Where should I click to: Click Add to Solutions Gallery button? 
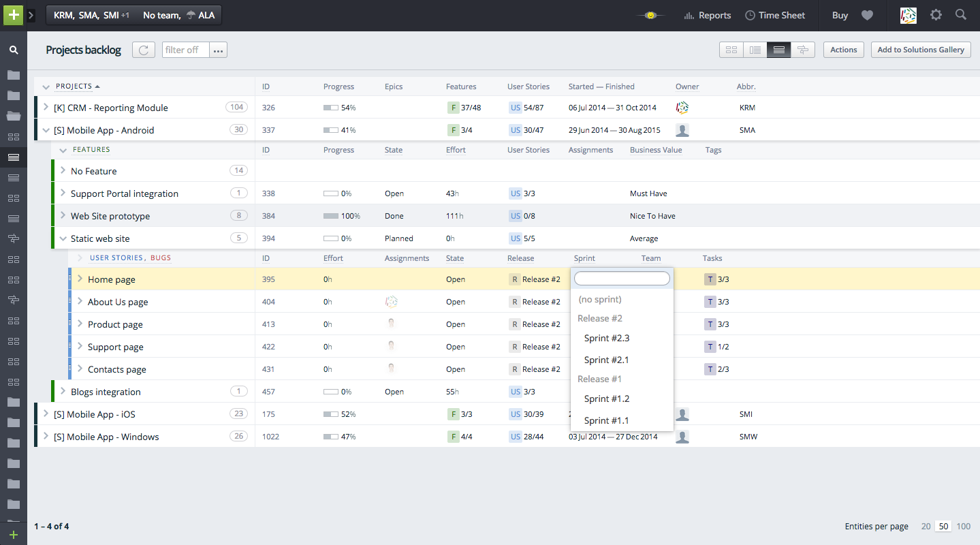920,50
